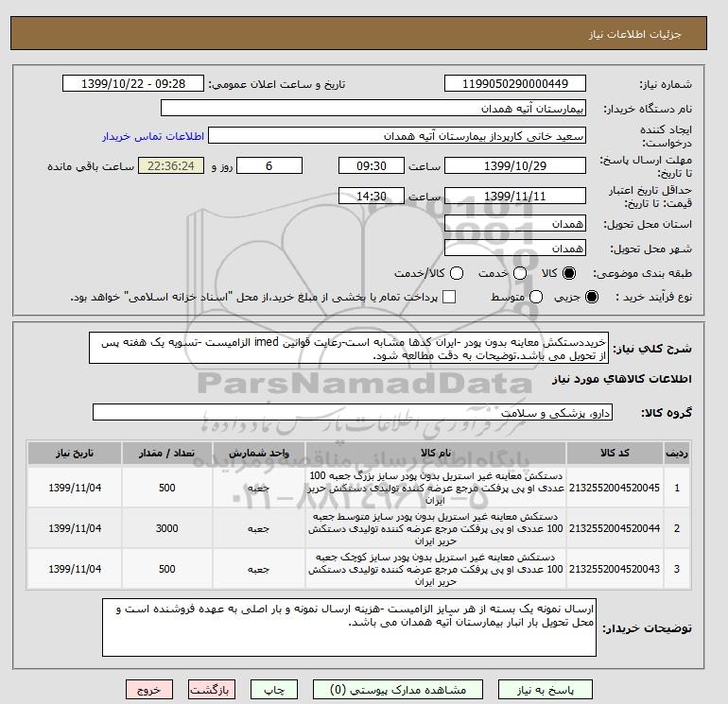
Task: Click quantity 500 in row 3
Action: 166,569
